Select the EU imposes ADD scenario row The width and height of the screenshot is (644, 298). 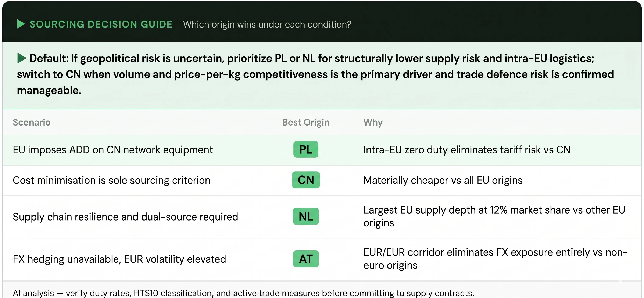coord(322,150)
